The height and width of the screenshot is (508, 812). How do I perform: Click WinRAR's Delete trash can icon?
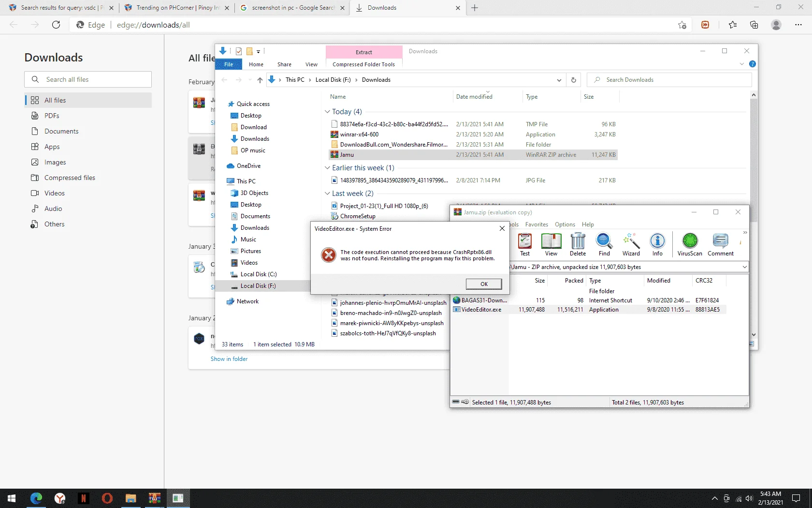578,244
